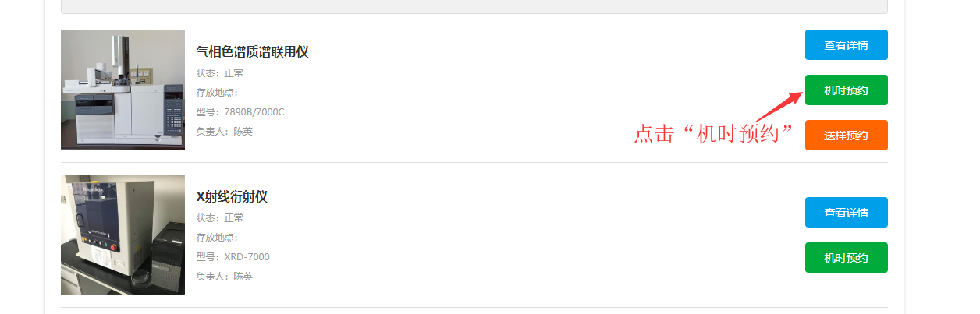
Task: Click the status line of 气相色谱质谱联用仪
Action: click(x=220, y=73)
